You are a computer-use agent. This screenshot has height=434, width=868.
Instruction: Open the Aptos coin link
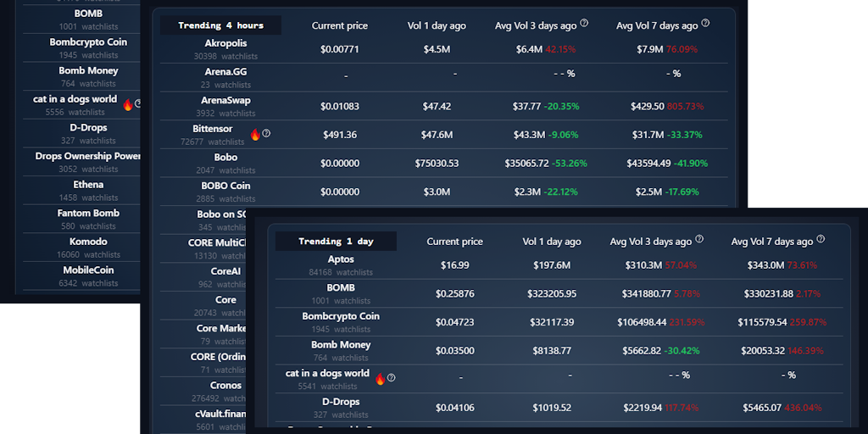coord(341,259)
